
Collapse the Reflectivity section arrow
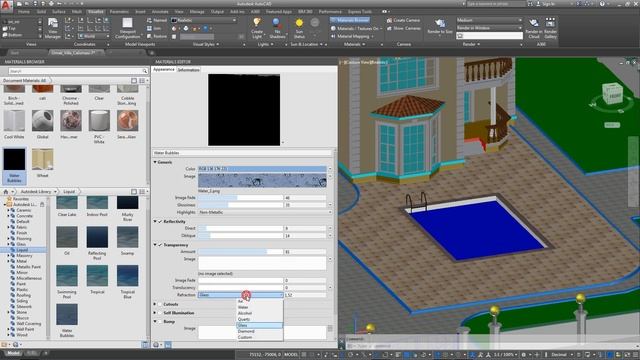tap(155, 222)
